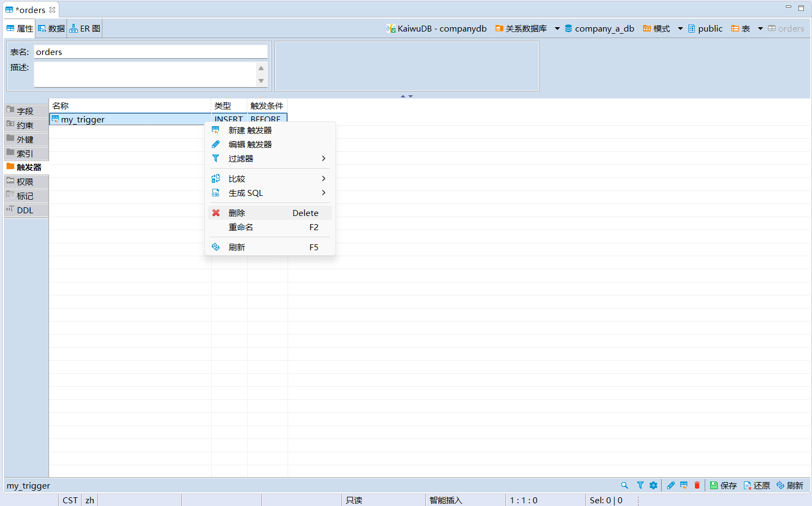Click the 表名 input field containing orders
This screenshot has width=812, height=506.
(x=150, y=52)
